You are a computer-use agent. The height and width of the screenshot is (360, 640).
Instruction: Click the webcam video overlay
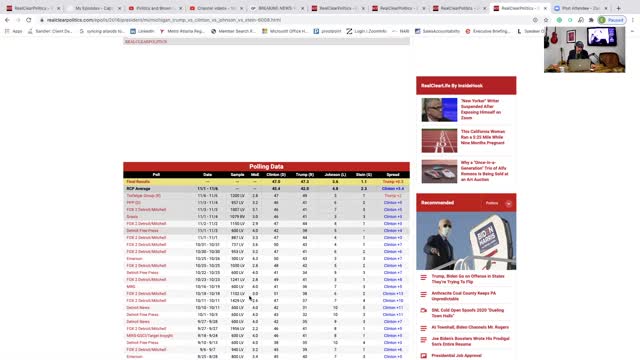584,50
